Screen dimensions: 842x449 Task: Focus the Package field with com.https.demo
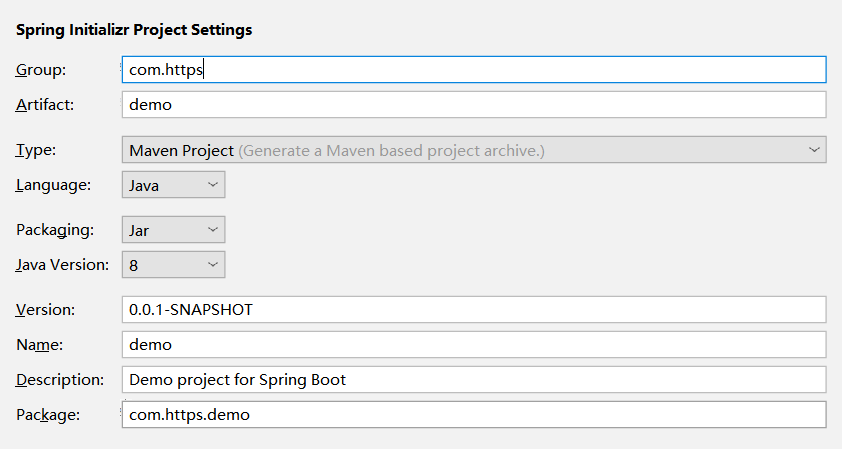pos(473,414)
